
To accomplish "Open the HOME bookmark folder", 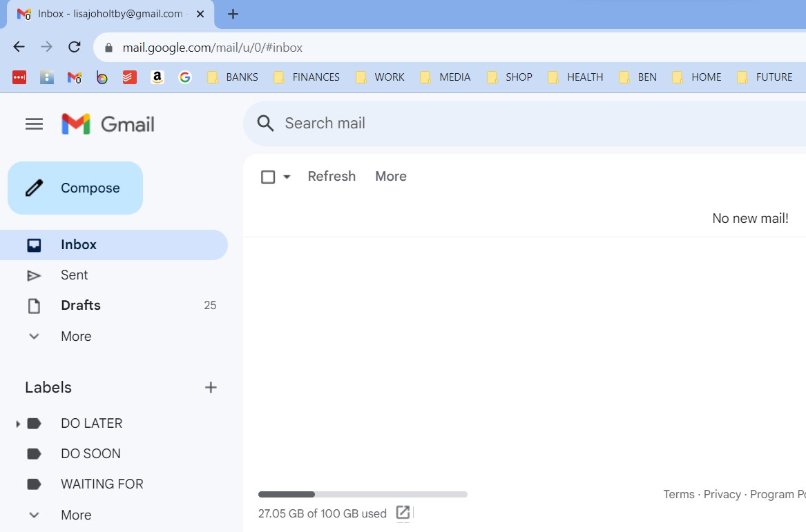I will (697, 77).
